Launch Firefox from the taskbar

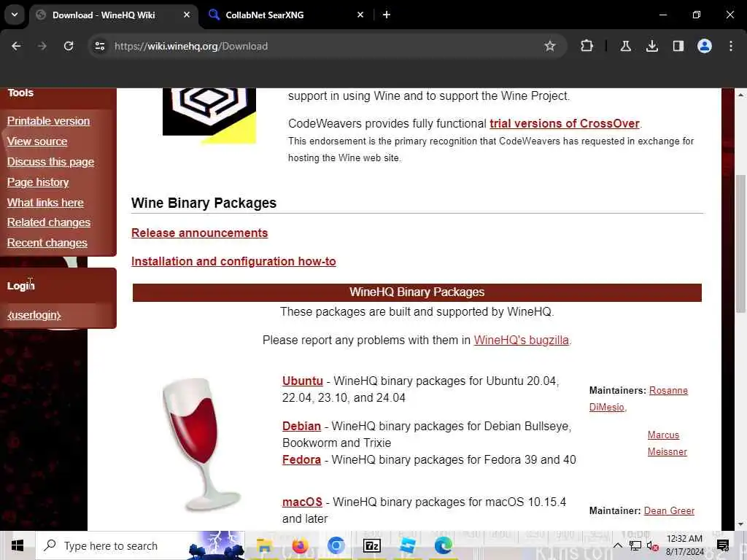pos(300,545)
